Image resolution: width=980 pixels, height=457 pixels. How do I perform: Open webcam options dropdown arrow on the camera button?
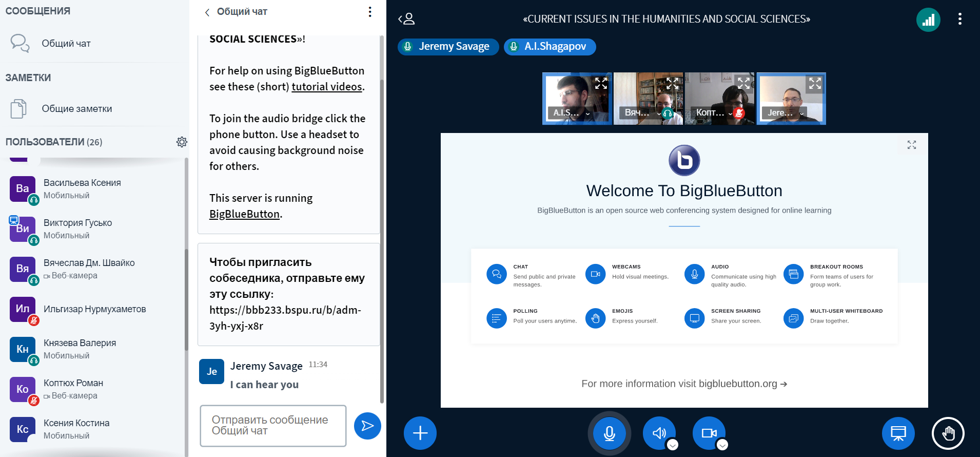722,445
